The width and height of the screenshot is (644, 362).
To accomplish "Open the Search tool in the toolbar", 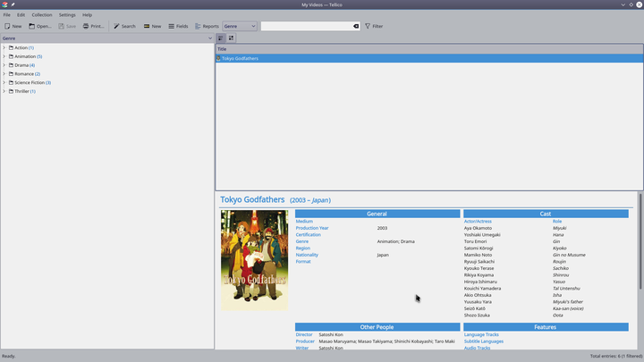I will [124, 26].
